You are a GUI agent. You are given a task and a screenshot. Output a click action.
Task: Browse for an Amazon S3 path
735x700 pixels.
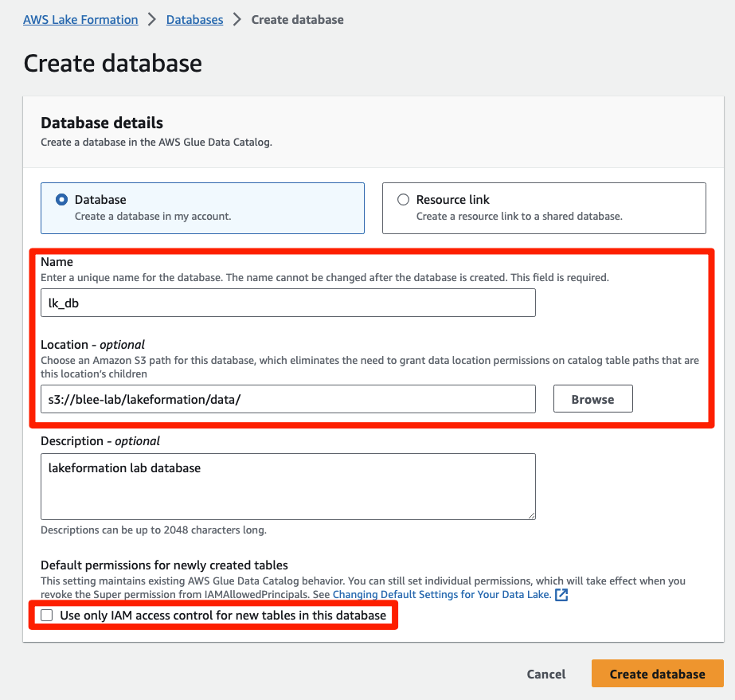pos(593,399)
